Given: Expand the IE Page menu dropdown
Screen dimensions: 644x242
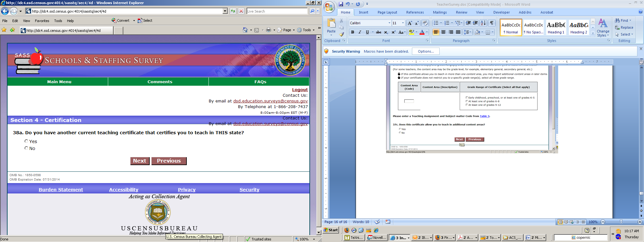Looking at the screenshot, I should coord(294,30).
